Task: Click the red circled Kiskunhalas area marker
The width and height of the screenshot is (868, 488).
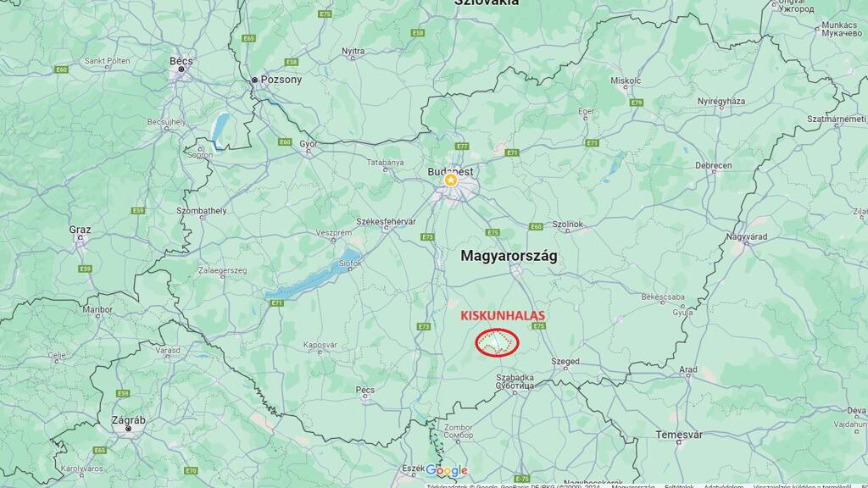Action: pyautogui.click(x=497, y=342)
